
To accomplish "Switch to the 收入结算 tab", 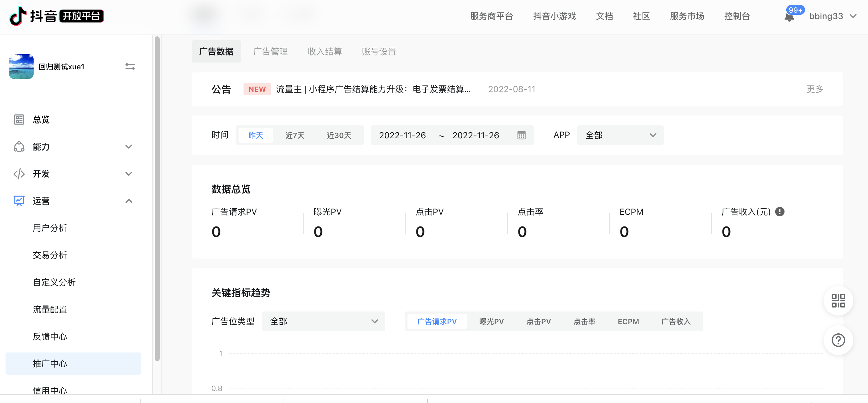I will (x=325, y=51).
